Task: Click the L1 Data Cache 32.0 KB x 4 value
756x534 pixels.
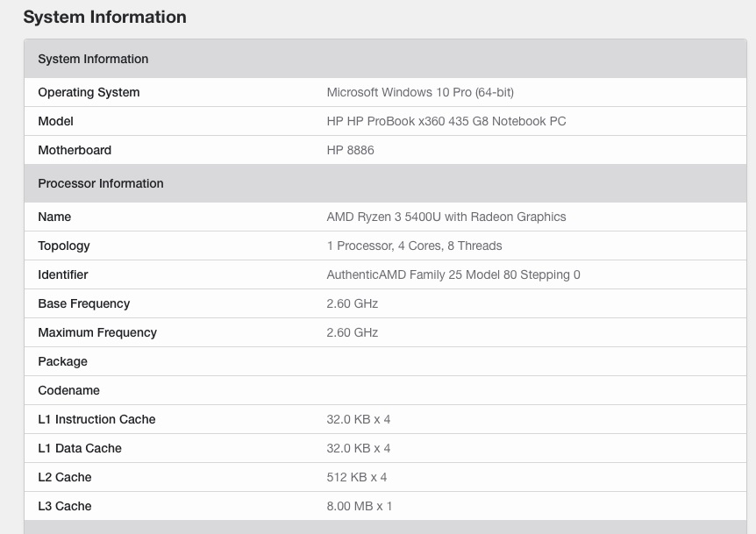Action: 358,448
